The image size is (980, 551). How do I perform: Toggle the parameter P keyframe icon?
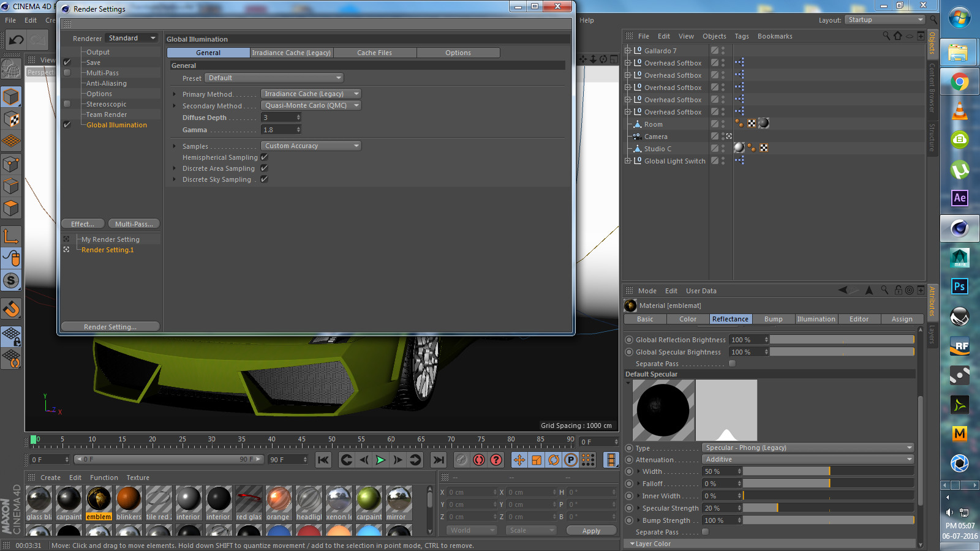pyautogui.click(x=571, y=460)
